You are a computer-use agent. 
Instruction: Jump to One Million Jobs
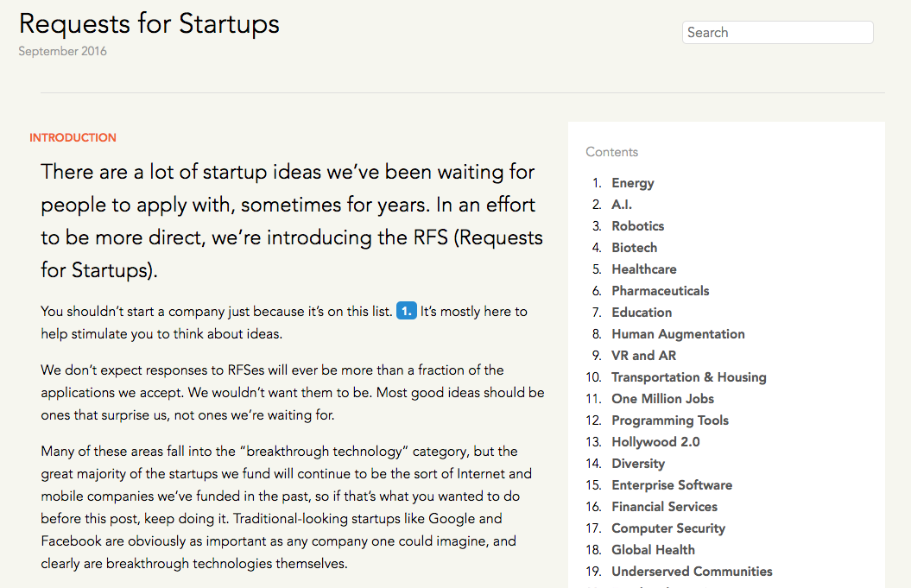click(x=662, y=399)
